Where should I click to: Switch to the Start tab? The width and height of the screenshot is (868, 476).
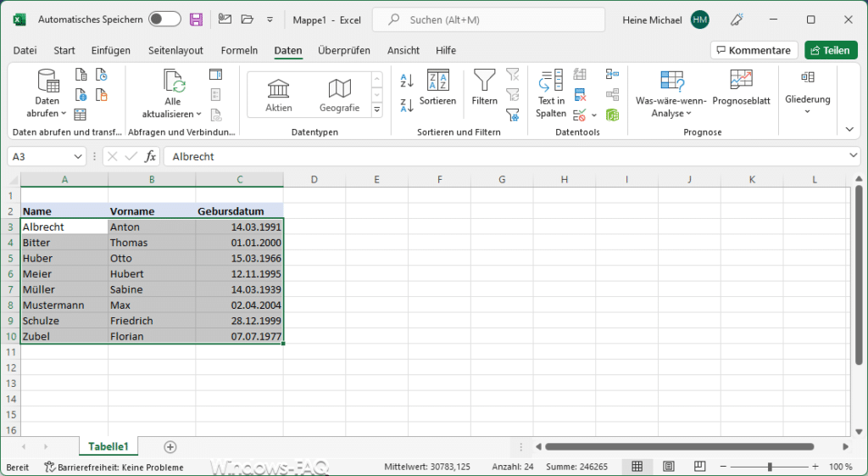64,50
